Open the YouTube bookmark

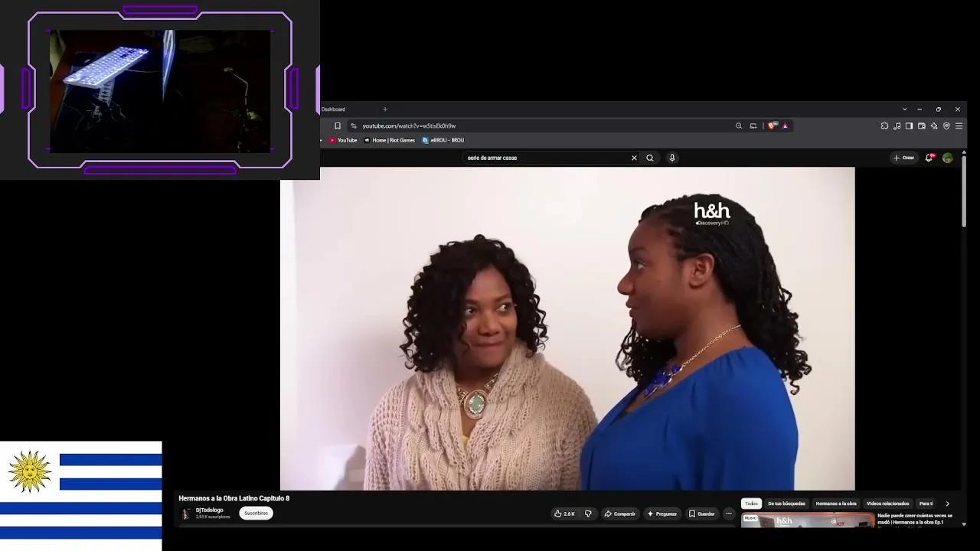(x=343, y=140)
